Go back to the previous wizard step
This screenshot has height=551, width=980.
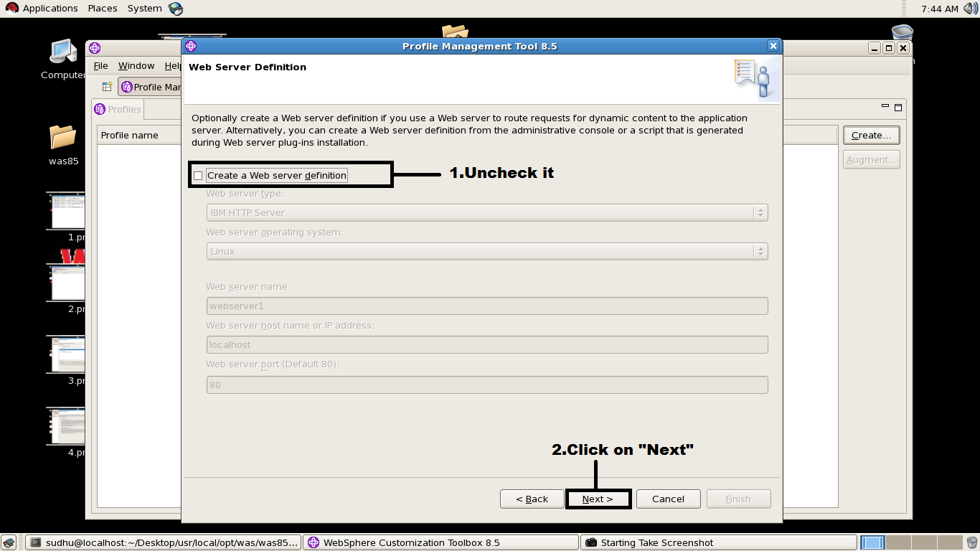click(532, 499)
